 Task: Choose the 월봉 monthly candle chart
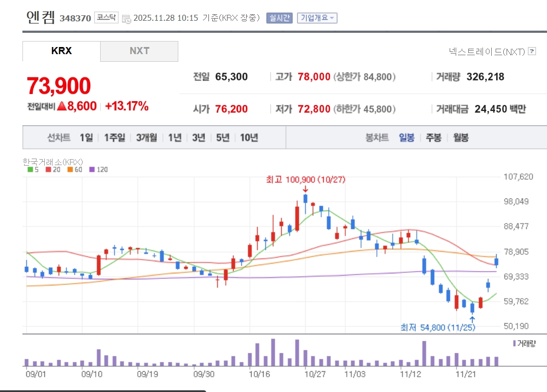461,137
